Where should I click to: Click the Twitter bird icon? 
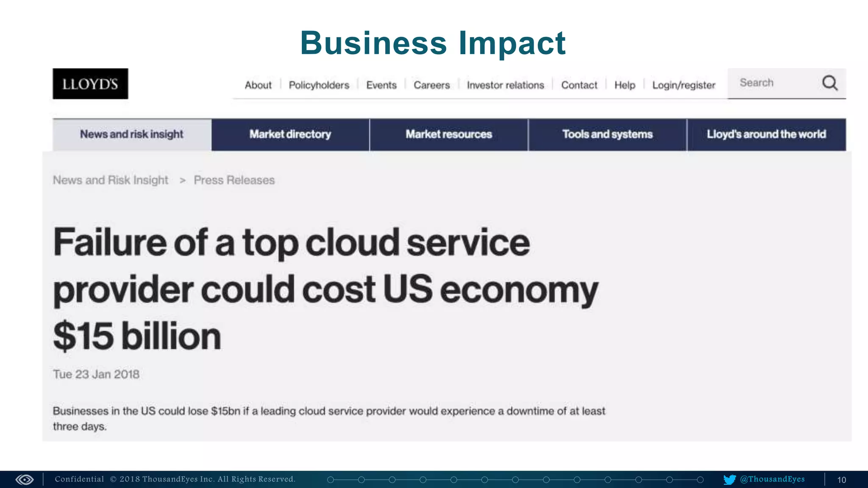pos(729,480)
